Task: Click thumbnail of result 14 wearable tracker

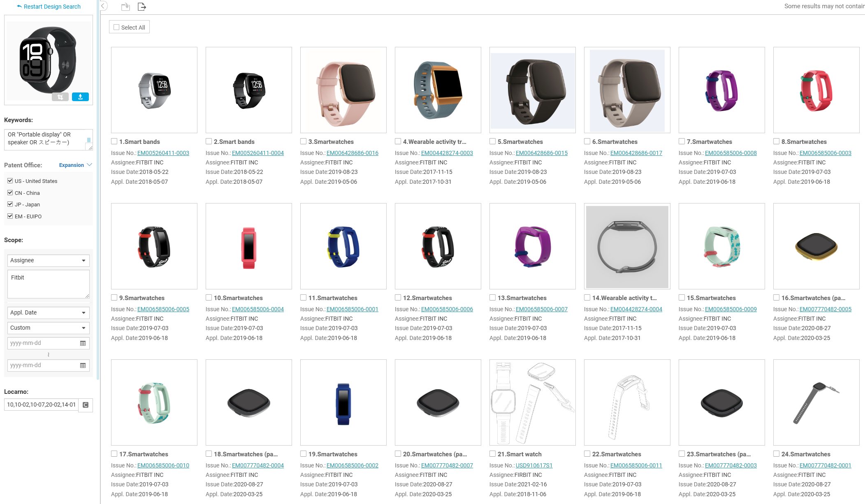Action: [x=627, y=246]
